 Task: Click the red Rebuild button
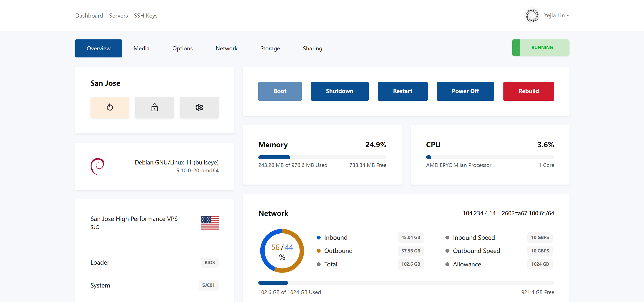529,91
